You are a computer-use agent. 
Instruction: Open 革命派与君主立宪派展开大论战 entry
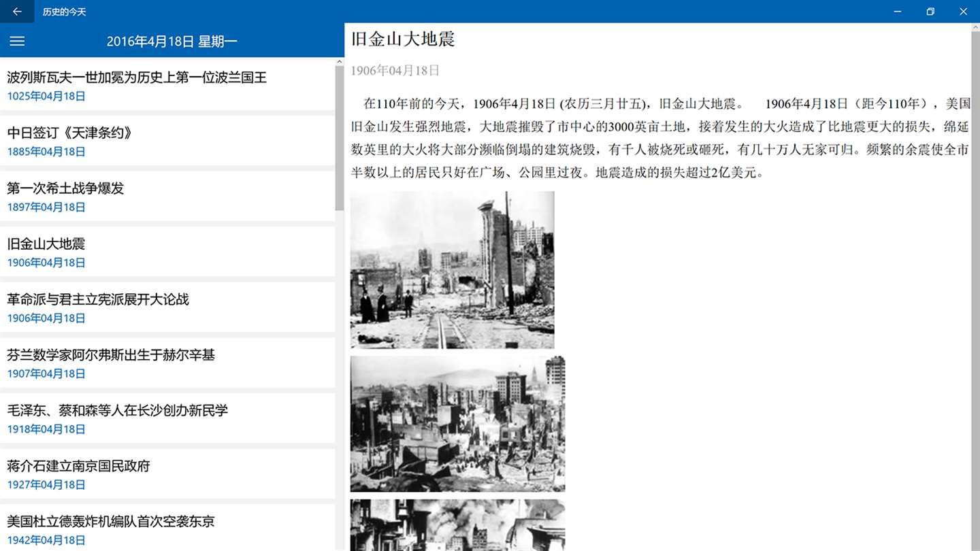(167, 307)
